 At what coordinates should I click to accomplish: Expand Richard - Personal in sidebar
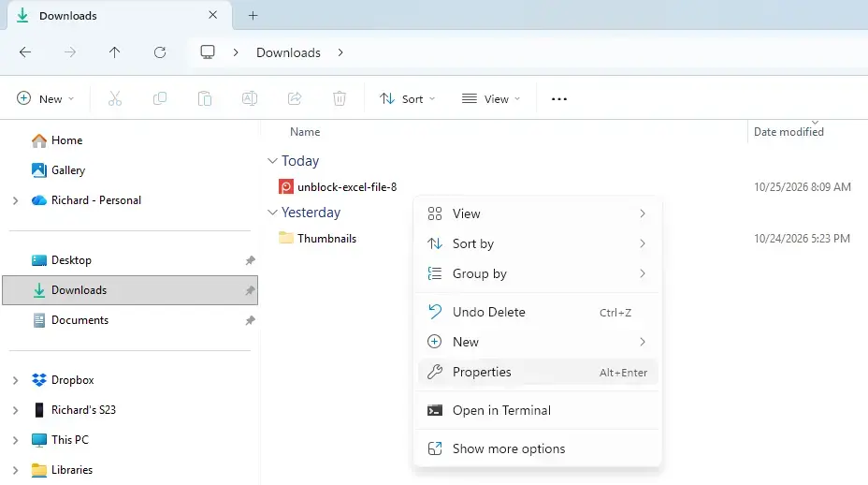pos(16,200)
